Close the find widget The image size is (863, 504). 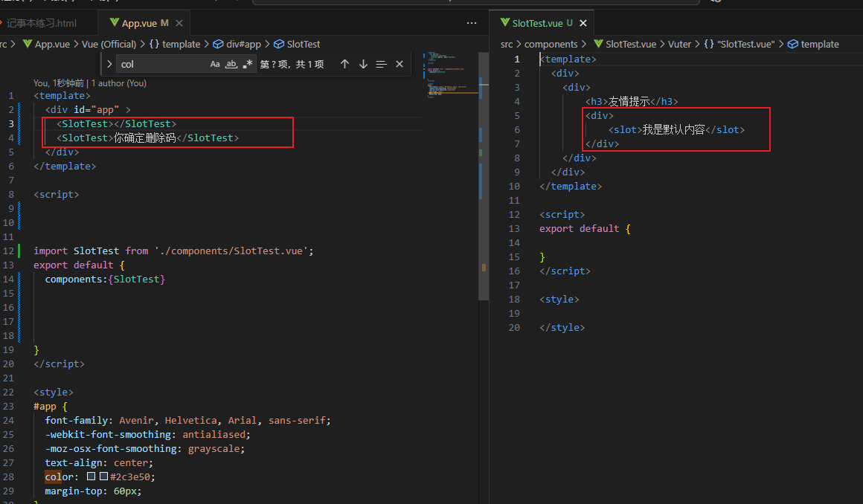(400, 65)
